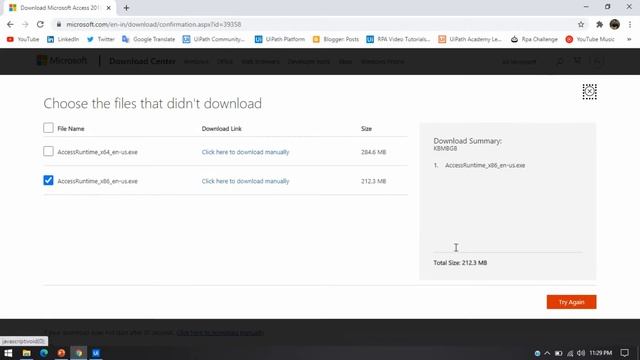Click the AccessRuntime_x86_en-us.exe file name in table
This screenshot has width=640, height=360.
(x=98, y=181)
